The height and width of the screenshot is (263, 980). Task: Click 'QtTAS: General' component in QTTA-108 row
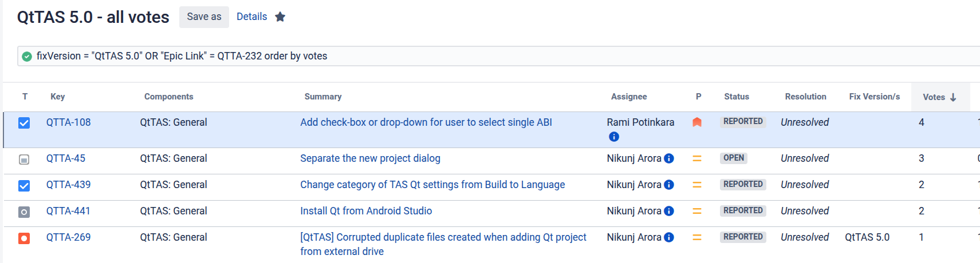coord(174,122)
